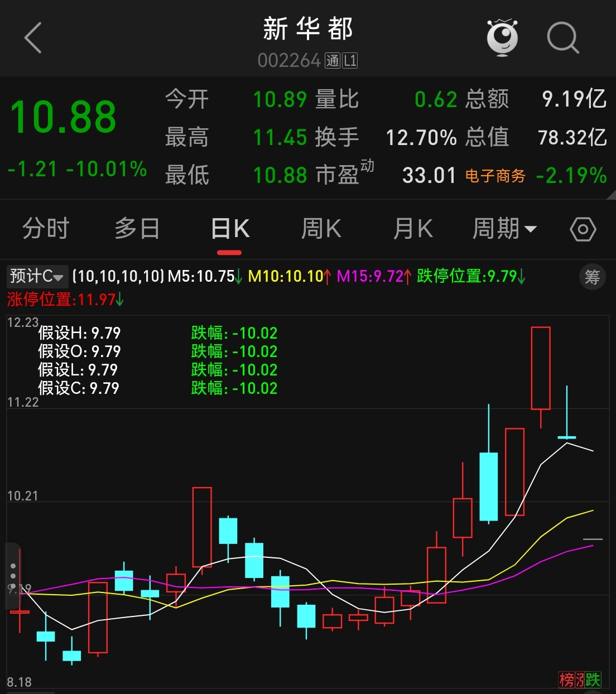Open the 周期 period dropdown
The width and height of the screenshot is (616, 694).
[x=505, y=229]
